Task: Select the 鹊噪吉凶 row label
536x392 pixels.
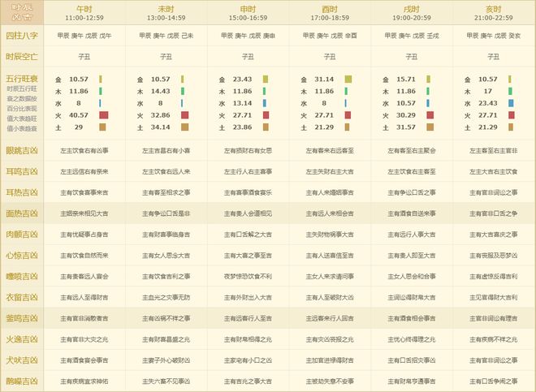Action: pos(22,381)
